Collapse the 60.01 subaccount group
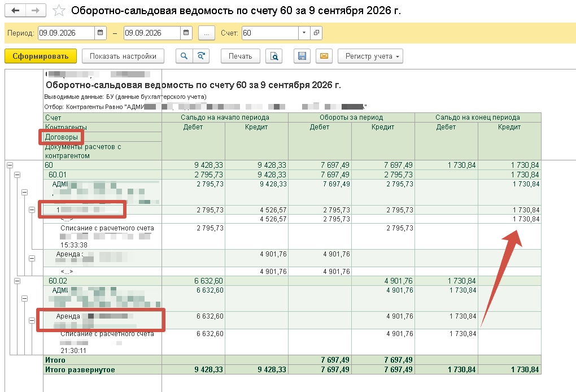 pyautogui.click(x=18, y=175)
